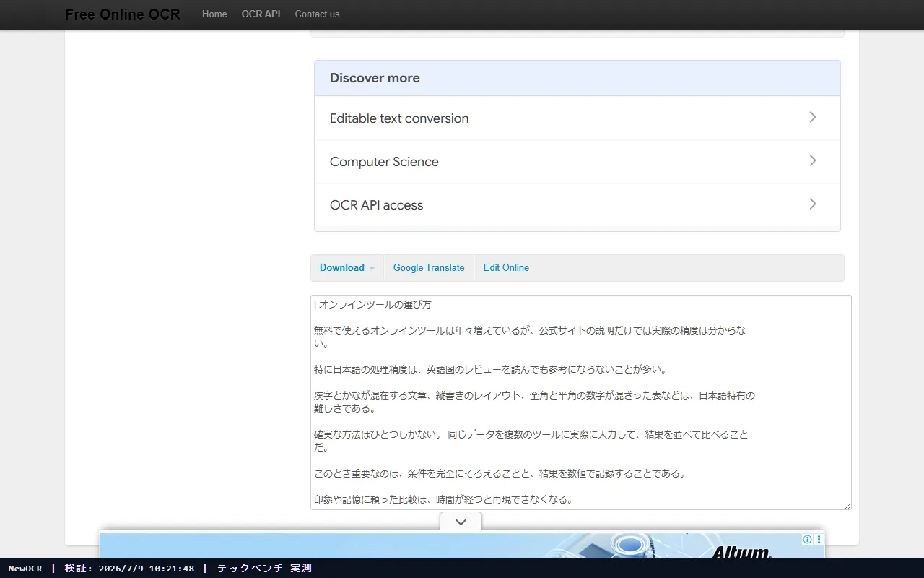
Task: Click テックベンチ 実測 in the status bar
Action: pos(264,569)
